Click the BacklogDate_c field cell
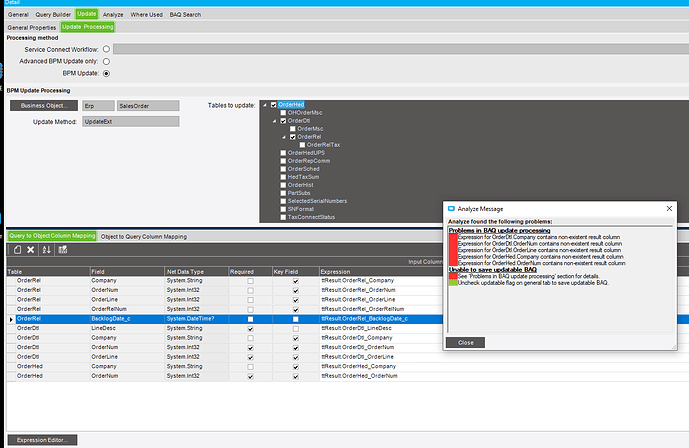 coord(127,319)
